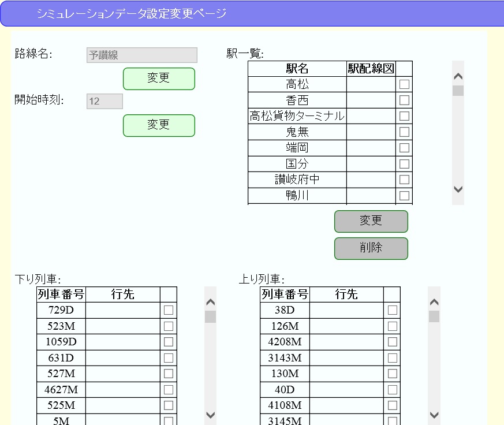Viewport: 504px width, 425px height.
Task: Select the checkbox for 国分 station
Action: (x=404, y=163)
